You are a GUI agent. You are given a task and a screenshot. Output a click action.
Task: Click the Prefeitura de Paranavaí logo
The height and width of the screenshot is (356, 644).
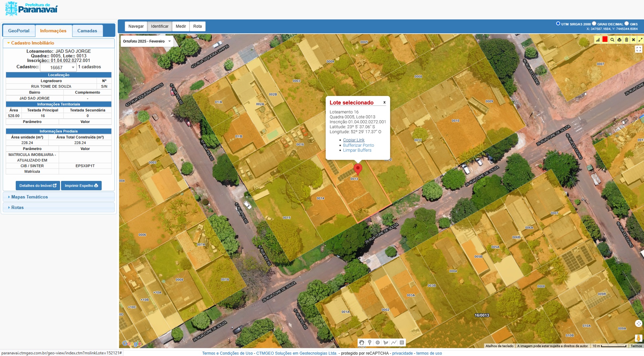[32, 9]
